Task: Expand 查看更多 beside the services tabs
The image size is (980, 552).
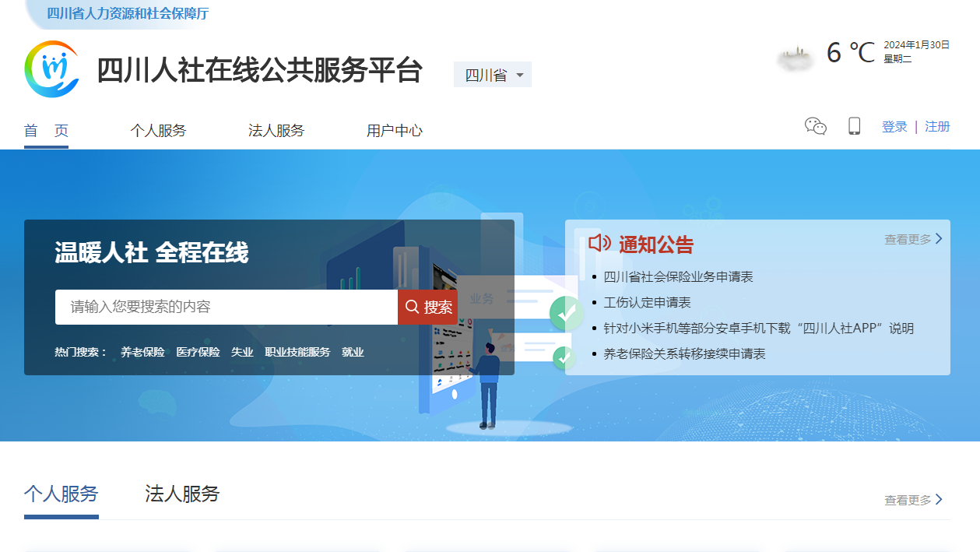Action: click(x=913, y=500)
